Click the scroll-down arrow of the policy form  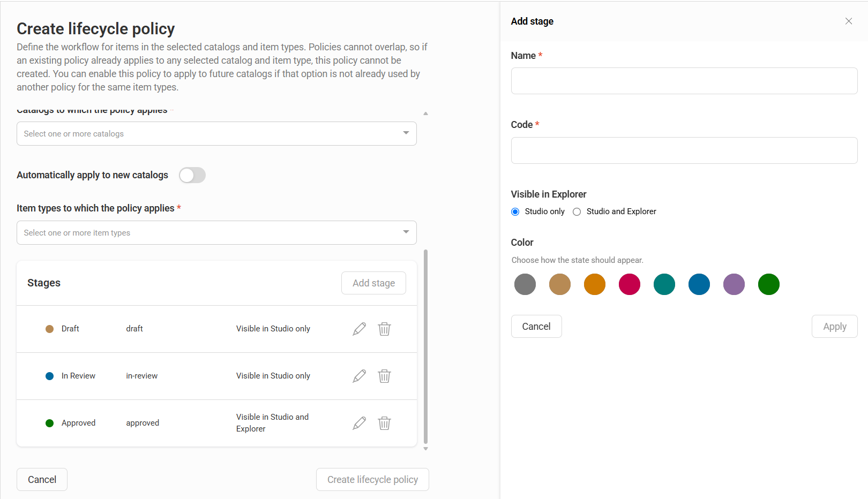click(x=426, y=449)
